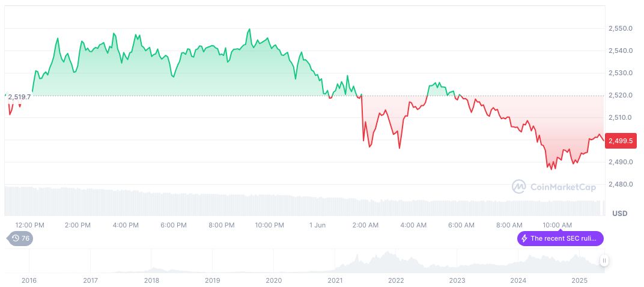Image resolution: width=644 pixels, height=287 pixels.
Task: Click the range slider handle on the timeline
Action: click(x=604, y=261)
